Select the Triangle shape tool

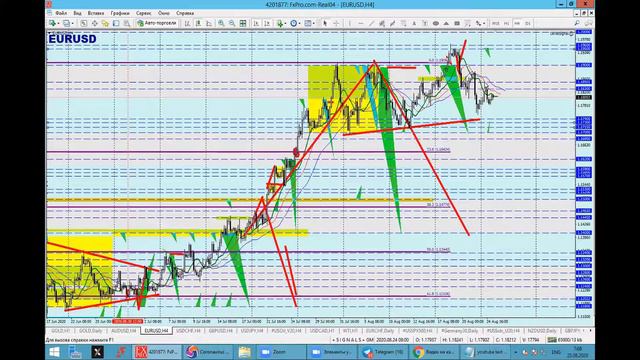(x=446, y=23)
